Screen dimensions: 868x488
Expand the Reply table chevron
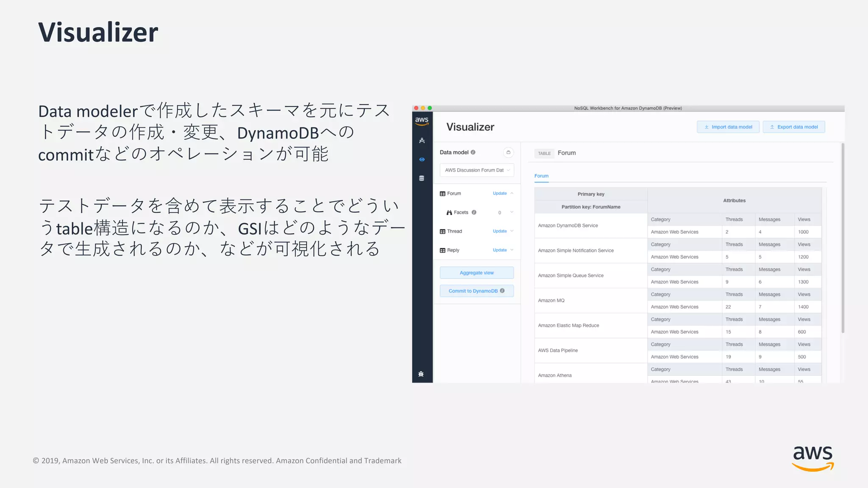tap(512, 250)
